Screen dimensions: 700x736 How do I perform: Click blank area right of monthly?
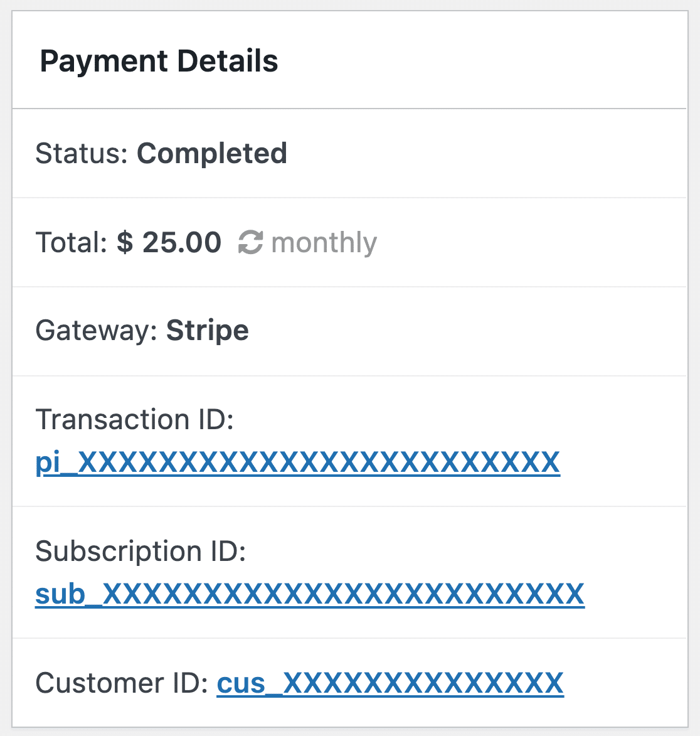point(530,242)
